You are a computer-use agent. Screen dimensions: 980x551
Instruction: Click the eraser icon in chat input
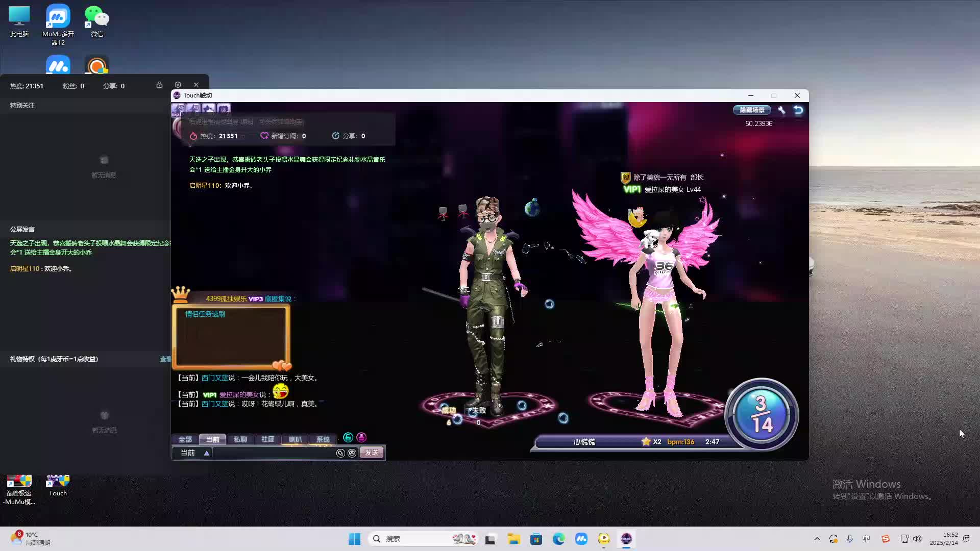coord(340,453)
